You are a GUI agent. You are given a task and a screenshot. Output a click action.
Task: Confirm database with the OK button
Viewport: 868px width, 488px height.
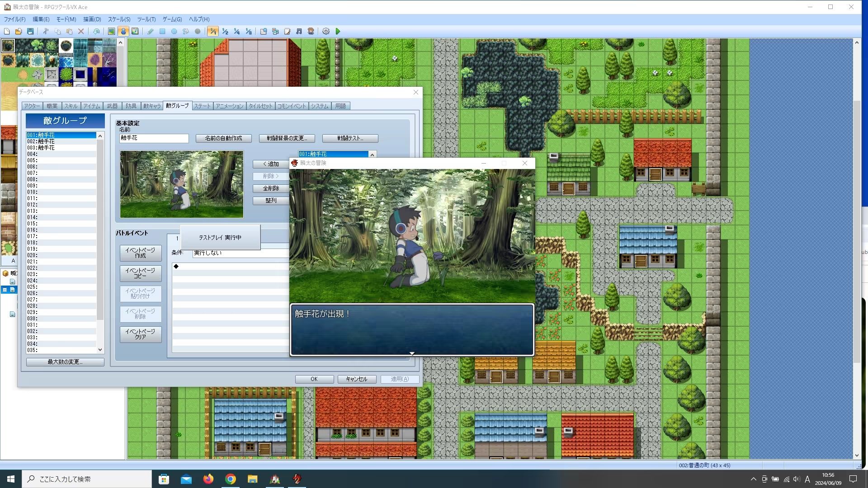[x=314, y=379]
